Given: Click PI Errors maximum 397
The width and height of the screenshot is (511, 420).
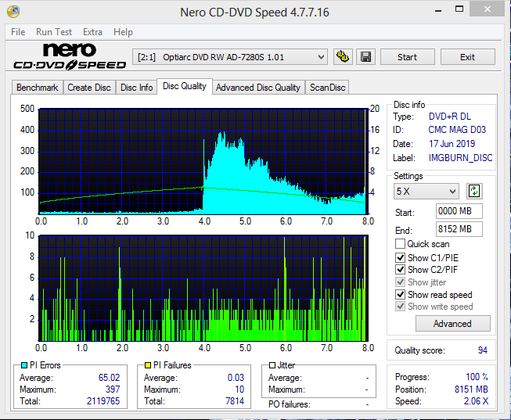Looking at the screenshot, I should tap(113, 389).
